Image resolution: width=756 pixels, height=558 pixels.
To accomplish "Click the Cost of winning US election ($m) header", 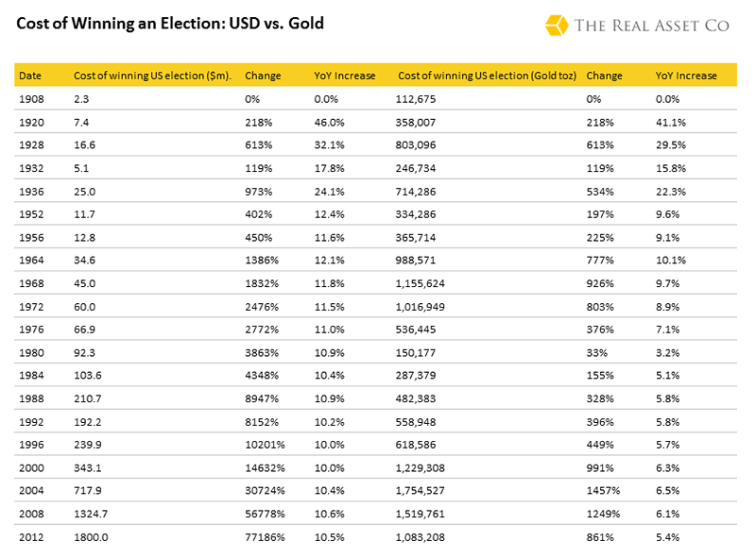I will tap(153, 76).
